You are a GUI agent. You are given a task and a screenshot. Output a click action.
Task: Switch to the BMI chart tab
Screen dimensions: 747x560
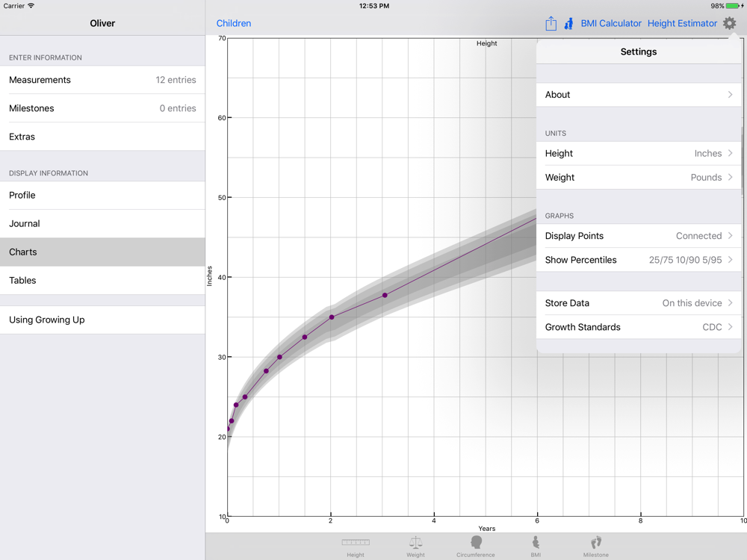[536, 547]
